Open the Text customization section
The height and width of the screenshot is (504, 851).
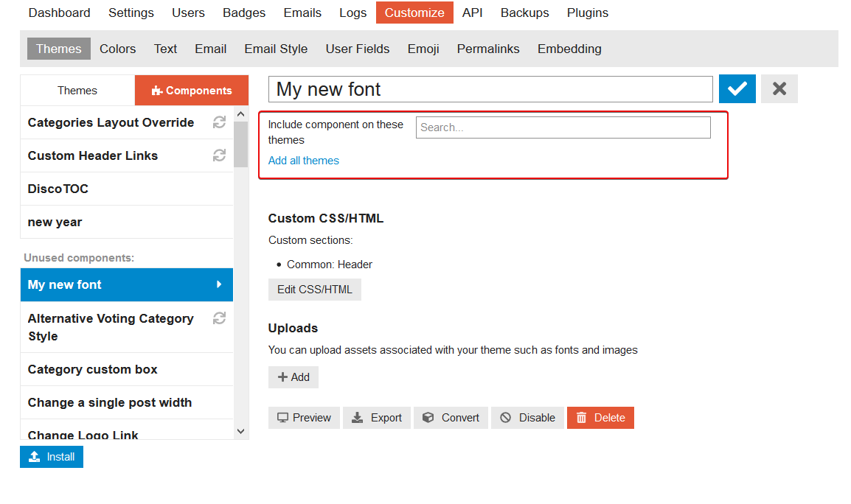click(x=165, y=49)
